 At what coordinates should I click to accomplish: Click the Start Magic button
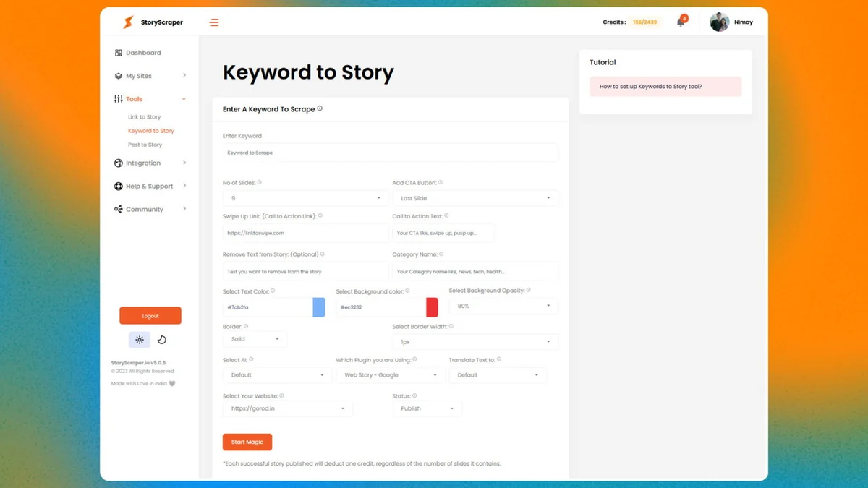[x=247, y=442]
